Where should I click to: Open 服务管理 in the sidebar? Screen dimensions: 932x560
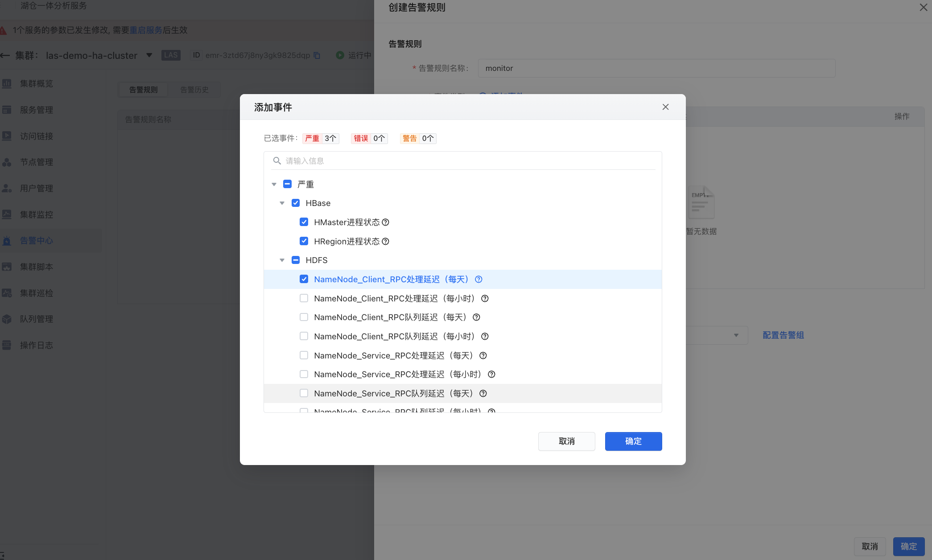37,110
